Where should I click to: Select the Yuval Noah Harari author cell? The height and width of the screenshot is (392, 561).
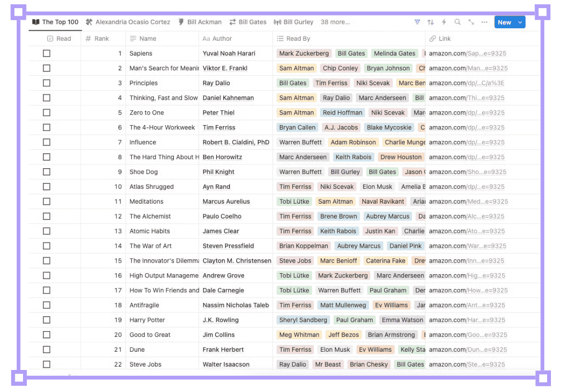(x=236, y=53)
